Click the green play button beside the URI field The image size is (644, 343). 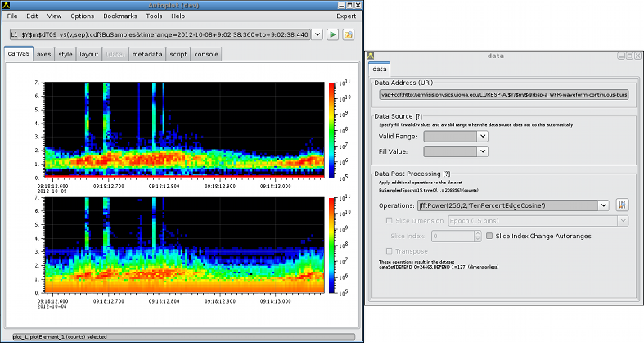click(x=332, y=34)
